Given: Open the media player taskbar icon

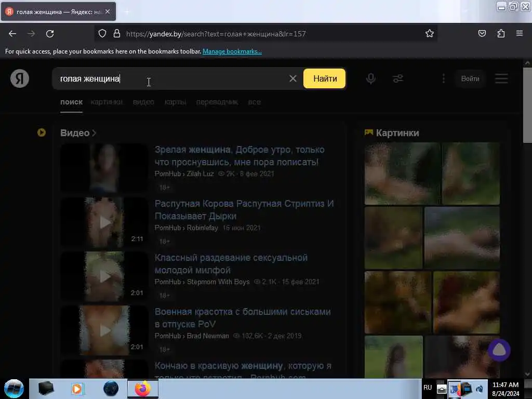Looking at the screenshot, I should [x=77, y=389].
